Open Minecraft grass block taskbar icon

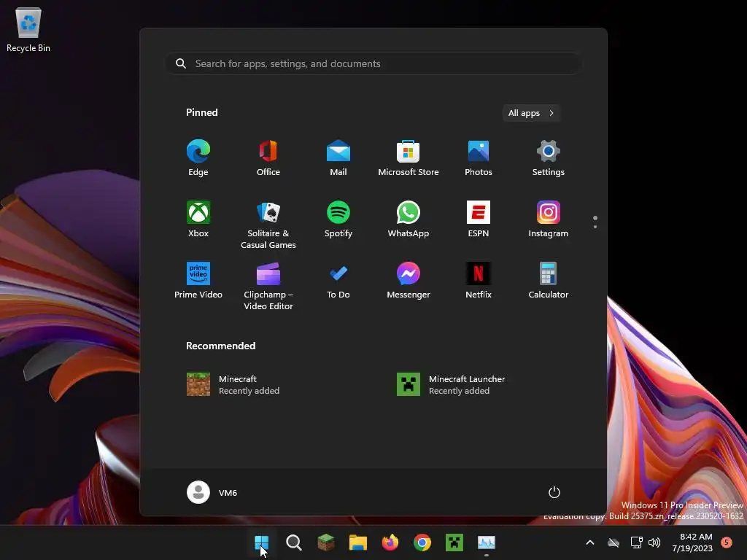tap(326, 542)
